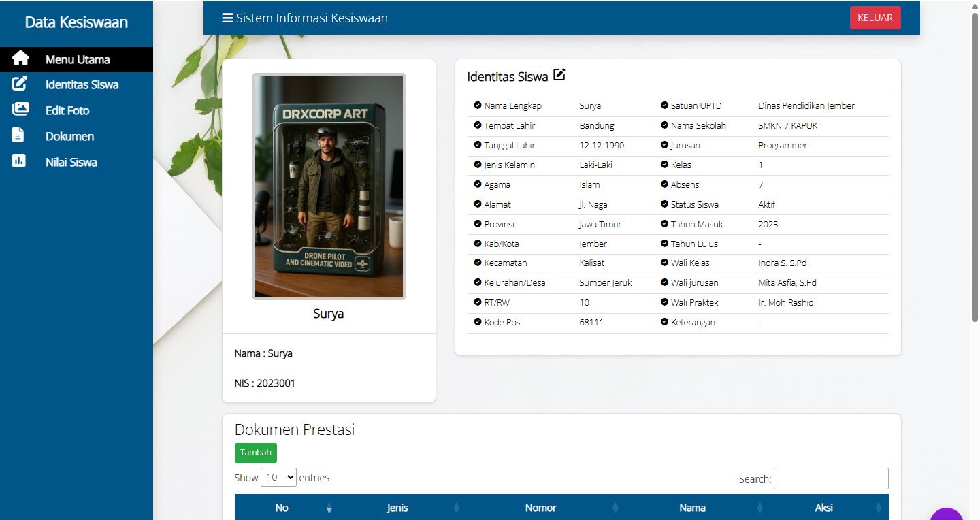The width and height of the screenshot is (980, 520).
Task: Click the NIS : 2023001 text
Action: [265, 383]
